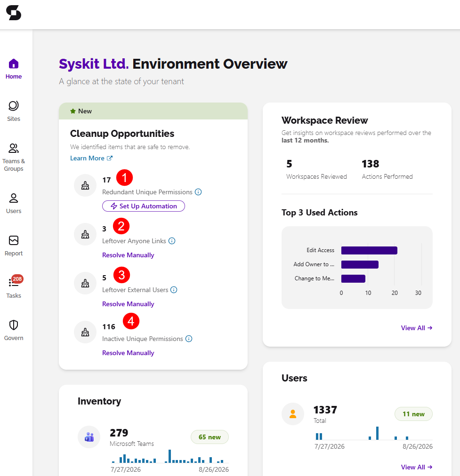Resolve Inactive Unique Permissions manually

click(128, 353)
